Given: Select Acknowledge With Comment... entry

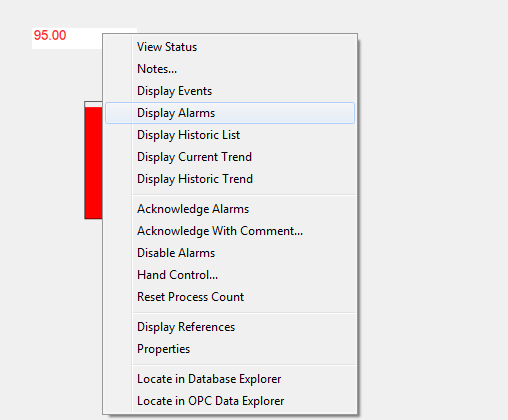Looking at the screenshot, I should click(230, 231).
